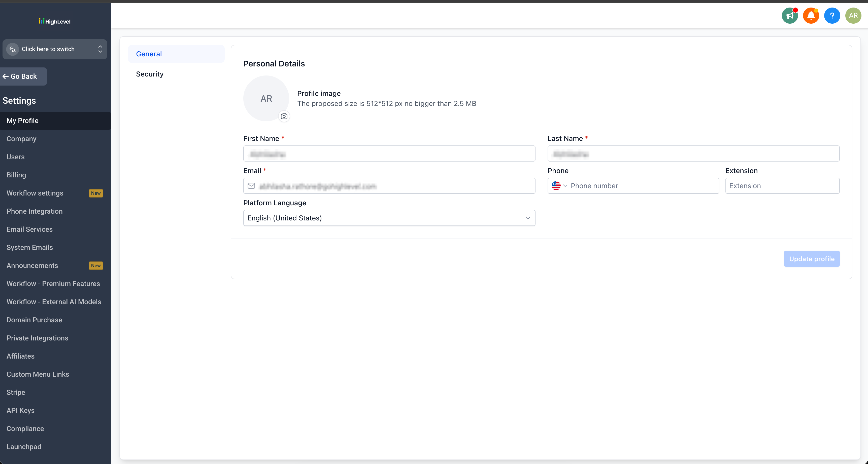Open Launchpad settings
Viewport: 868px width, 464px height.
coord(56,447)
